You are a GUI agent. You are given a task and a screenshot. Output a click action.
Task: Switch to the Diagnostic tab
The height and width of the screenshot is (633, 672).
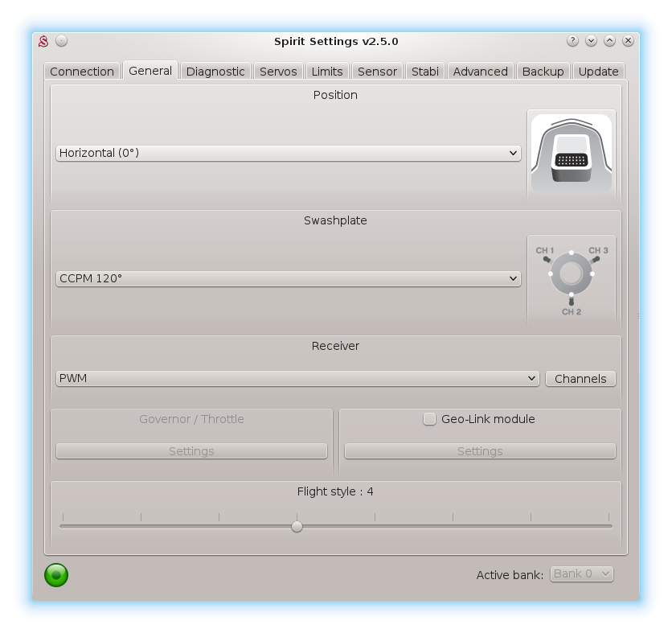click(x=215, y=72)
